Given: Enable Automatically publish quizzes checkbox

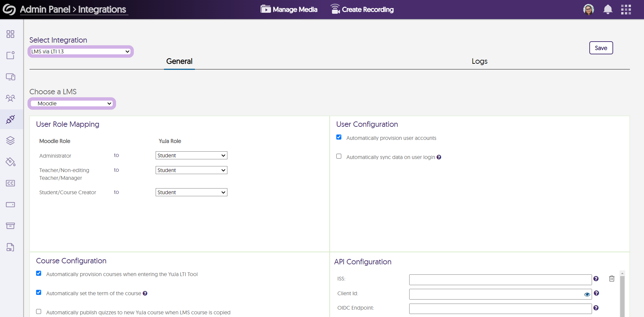Looking at the screenshot, I should (39, 312).
